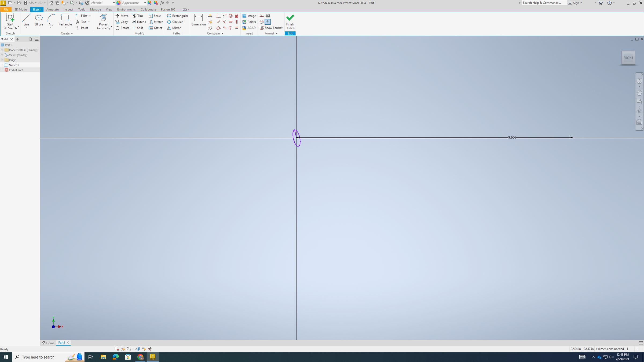Screen dimensions: 644x362
Task: Toggle Show All Constraints in status bar
Action: pyautogui.click(x=123, y=349)
